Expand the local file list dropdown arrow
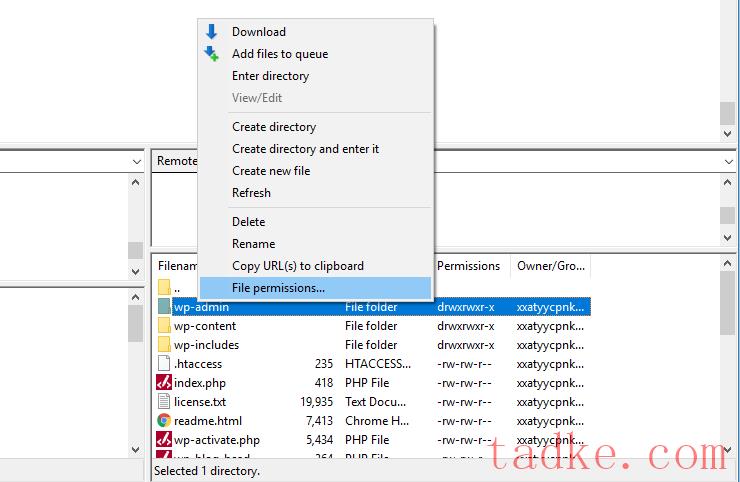The width and height of the screenshot is (740, 482). pyautogui.click(x=136, y=271)
